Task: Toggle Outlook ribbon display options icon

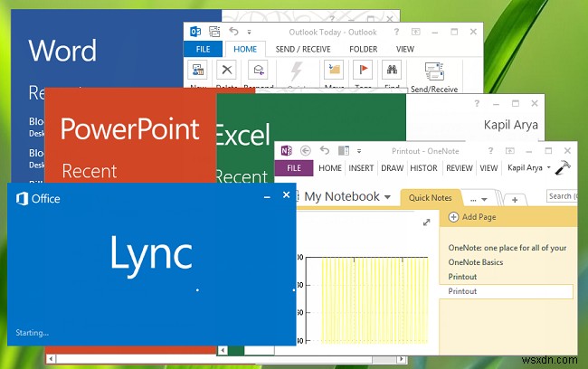Action: 416,32
